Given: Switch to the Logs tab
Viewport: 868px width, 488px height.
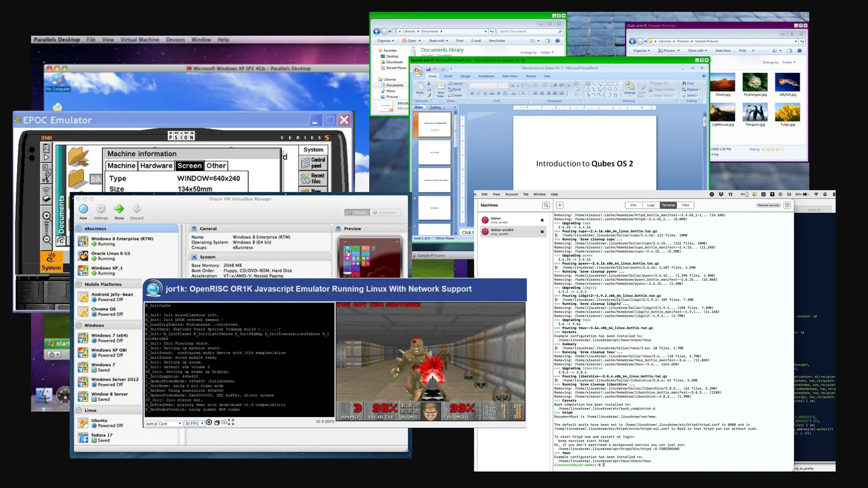Looking at the screenshot, I should tap(651, 205).
